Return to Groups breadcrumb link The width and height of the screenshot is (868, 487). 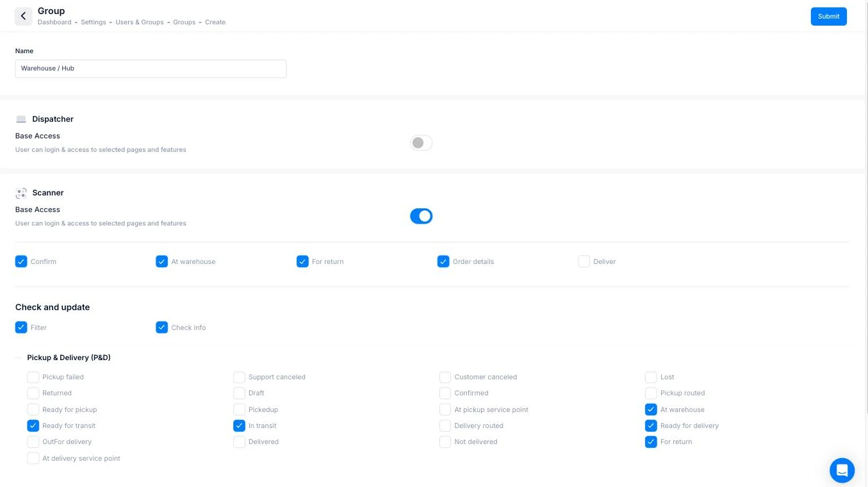(184, 22)
